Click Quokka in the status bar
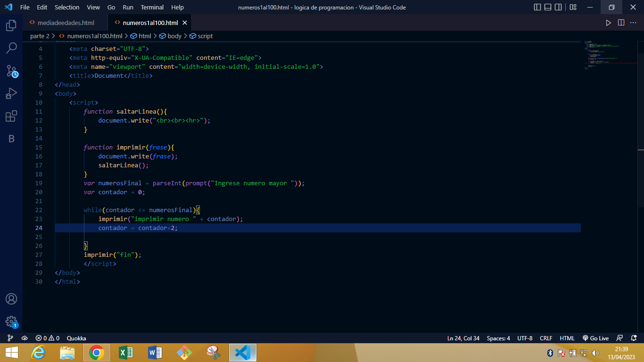Screen dimensions: 644x362 point(76,338)
